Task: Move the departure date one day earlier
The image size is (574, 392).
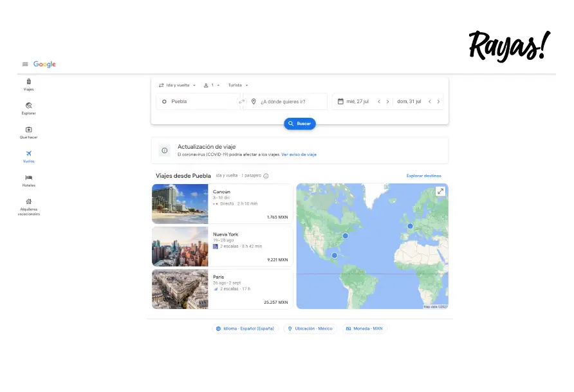Action: click(x=379, y=102)
